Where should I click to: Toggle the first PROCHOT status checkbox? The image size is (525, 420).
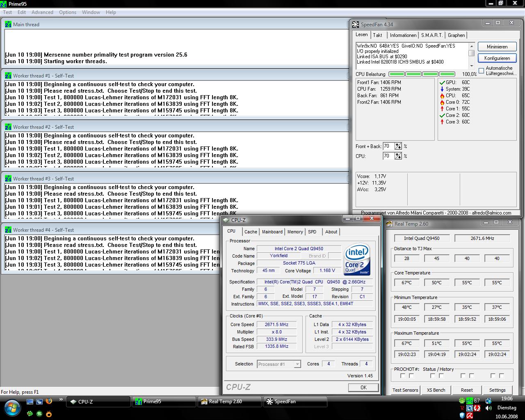pyautogui.click(x=403, y=376)
